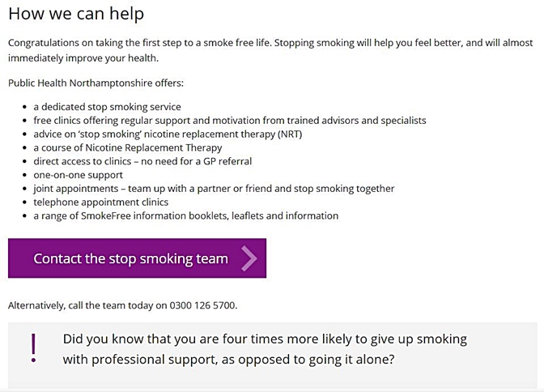
Task: Click the telephone appointment clinics item
Action: click(x=100, y=202)
